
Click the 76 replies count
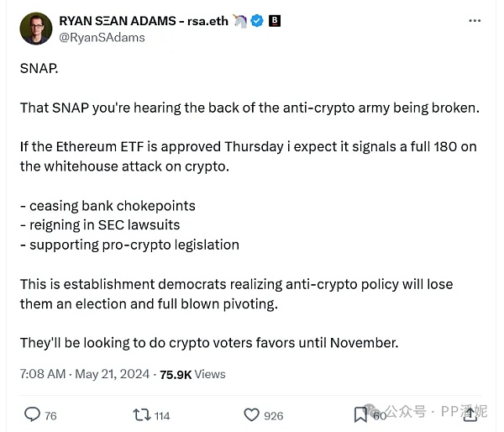[50, 414]
